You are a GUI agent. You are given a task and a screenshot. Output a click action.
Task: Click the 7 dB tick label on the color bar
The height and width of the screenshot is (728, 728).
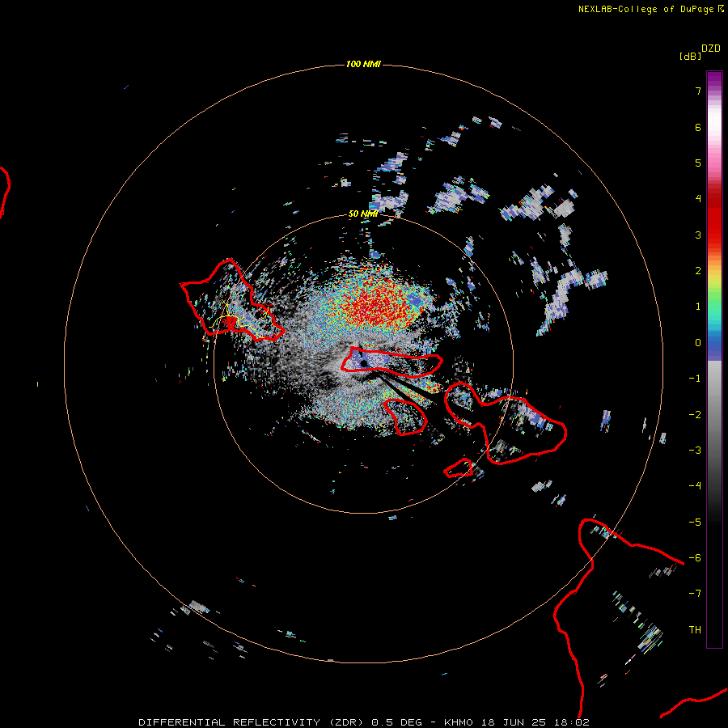point(698,91)
